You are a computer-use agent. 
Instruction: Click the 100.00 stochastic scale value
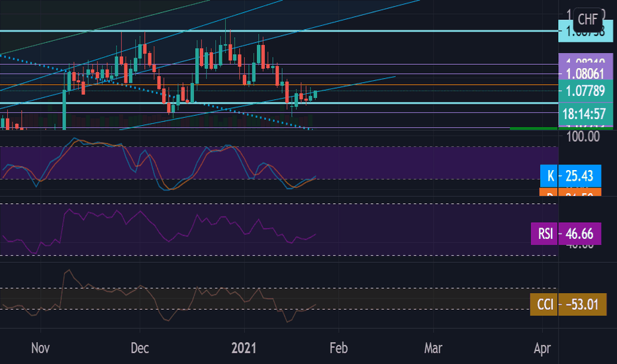(x=583, y=136)
